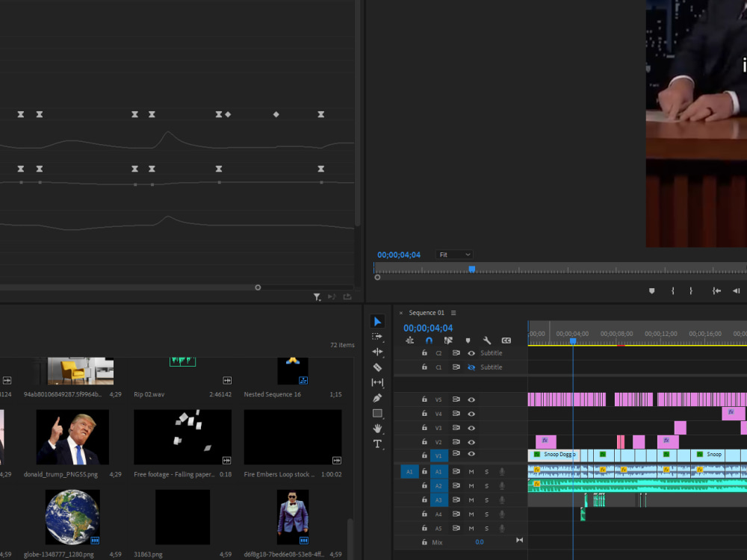Go to In point in Program Monitor
Viewport: 747px width, 560px height.
tap(716, 291)
